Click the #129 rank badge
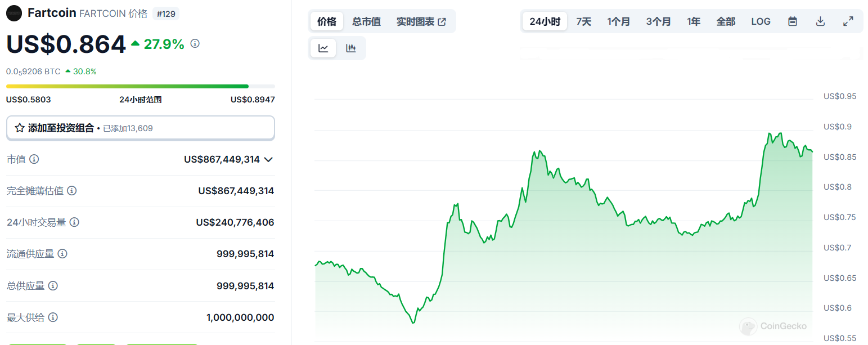 click(166, 14)
